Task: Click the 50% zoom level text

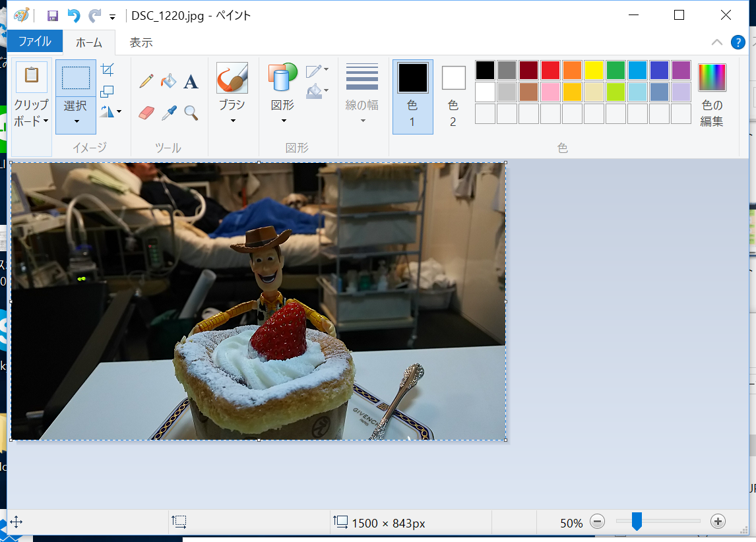Action: 571,524
